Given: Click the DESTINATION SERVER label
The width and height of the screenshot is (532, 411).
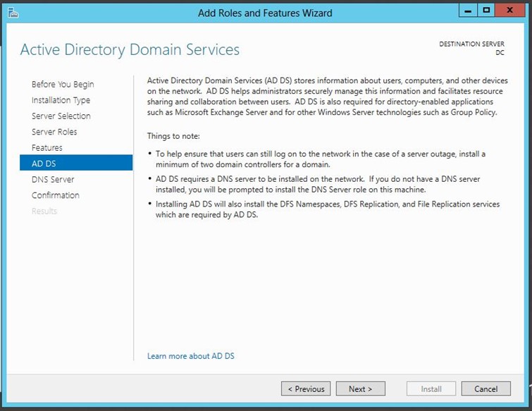Looking at the screenshot, I should tap(471, 44).
